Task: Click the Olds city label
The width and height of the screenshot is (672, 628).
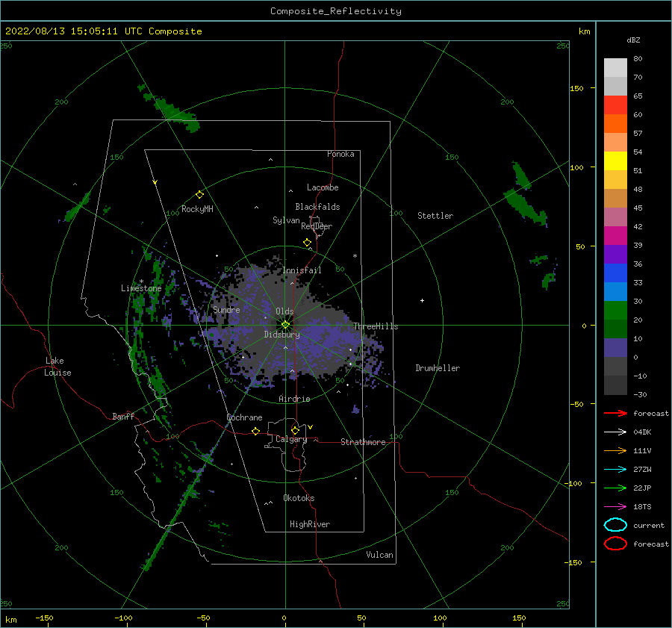Action: coord(284,311)
